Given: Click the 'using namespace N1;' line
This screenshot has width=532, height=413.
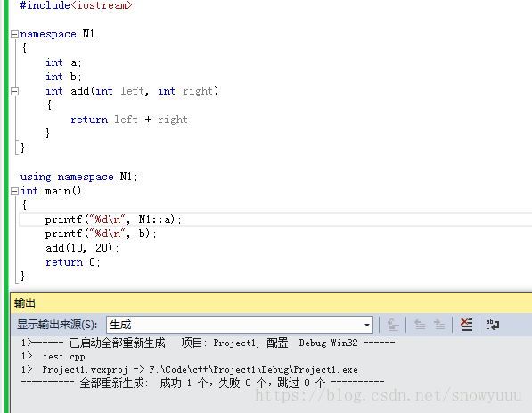Looking at the screenshot, I should coord(78,177).
